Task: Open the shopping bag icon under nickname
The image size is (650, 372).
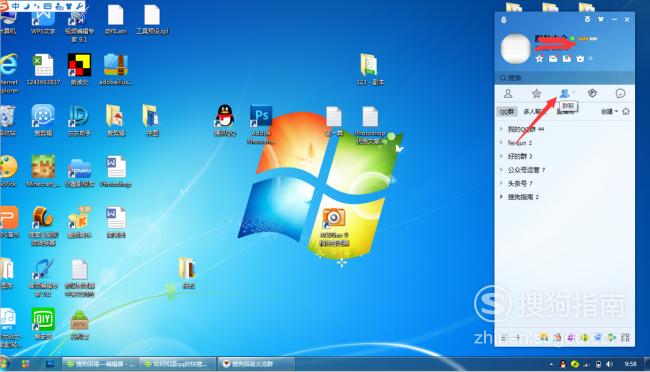Action: pos(580,59)
